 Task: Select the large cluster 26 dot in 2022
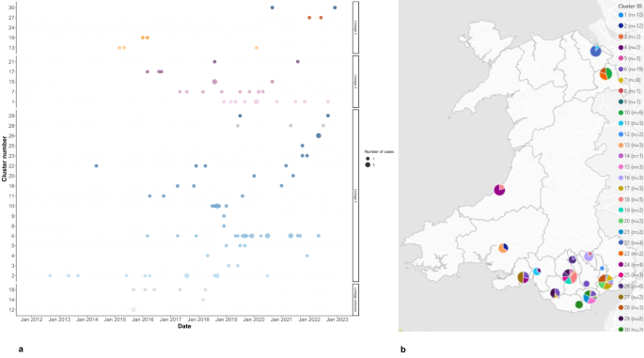point(319,135)
